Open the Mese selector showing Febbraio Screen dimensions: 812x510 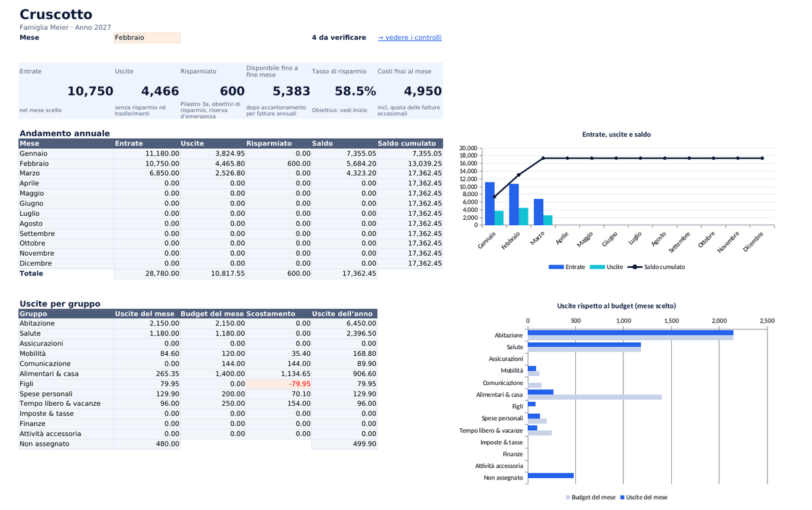[x=147, y=38]
